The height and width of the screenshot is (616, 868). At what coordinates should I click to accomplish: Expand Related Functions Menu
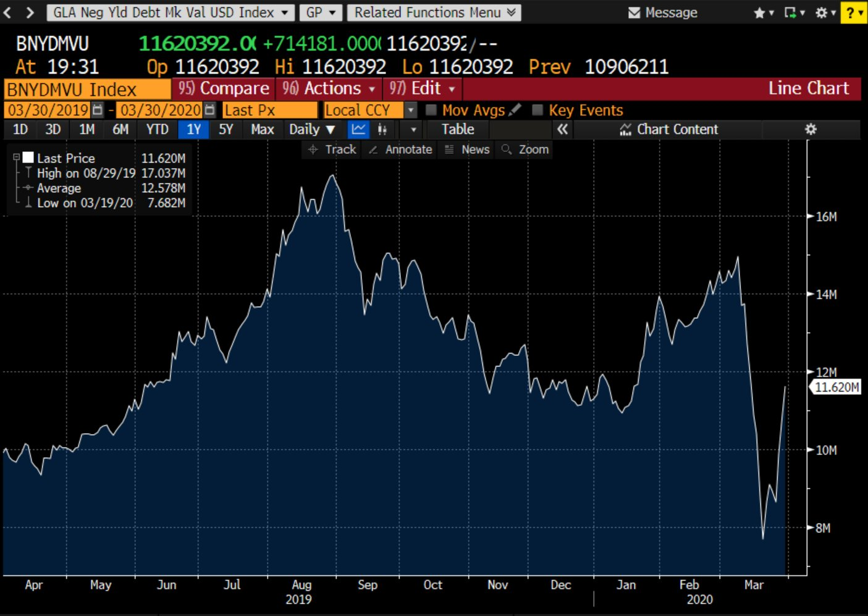(x=434, y=12)
